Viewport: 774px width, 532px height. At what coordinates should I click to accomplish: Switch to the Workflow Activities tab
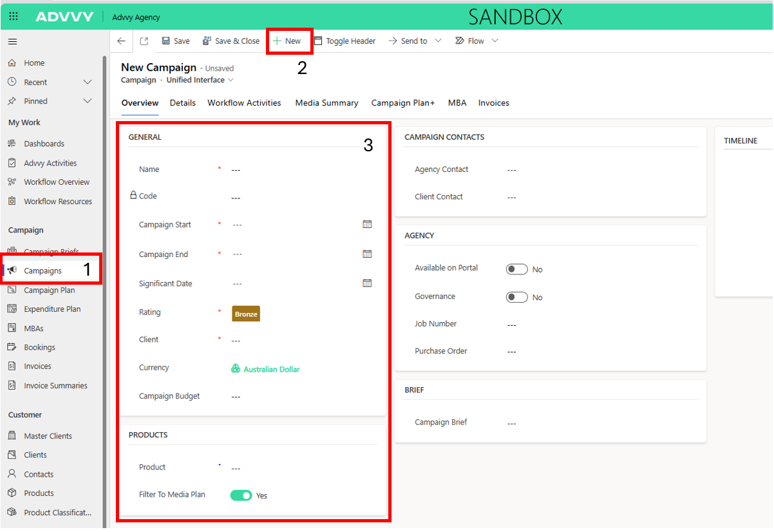244,102
